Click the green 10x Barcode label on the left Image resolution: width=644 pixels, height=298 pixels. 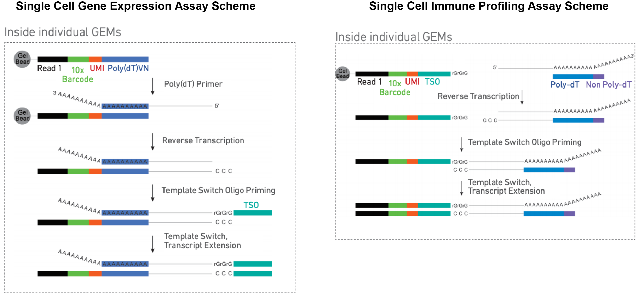[x=77, y=74]
